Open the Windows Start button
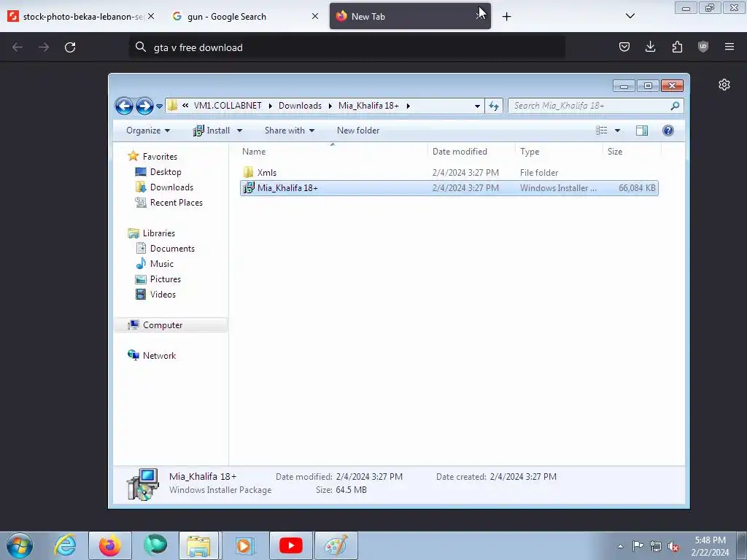The width and height of the screenshot is (747, 560). tap(20, 545)
